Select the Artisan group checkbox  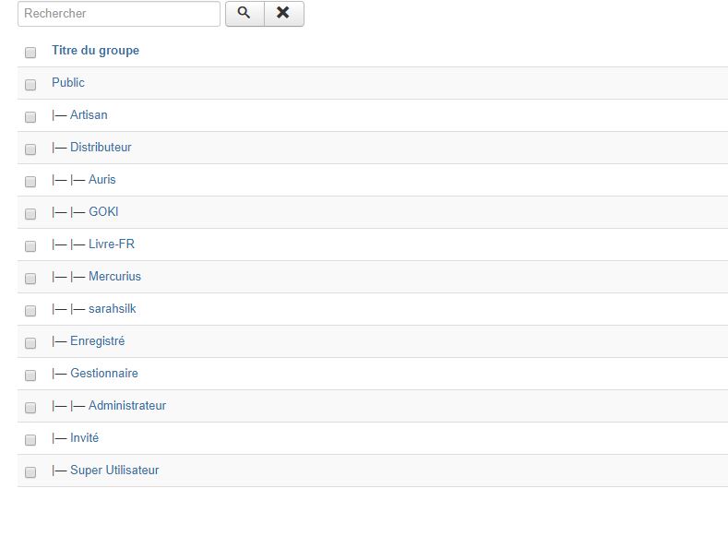pyautogui.click(x=30, y=117)
